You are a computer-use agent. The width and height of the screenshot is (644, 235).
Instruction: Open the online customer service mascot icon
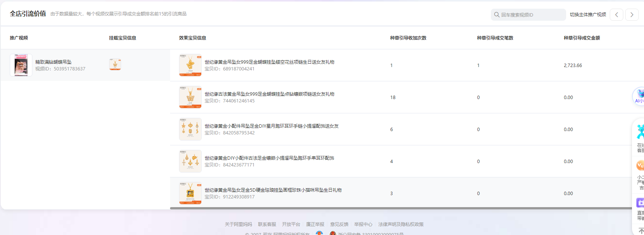click(639, 132)
